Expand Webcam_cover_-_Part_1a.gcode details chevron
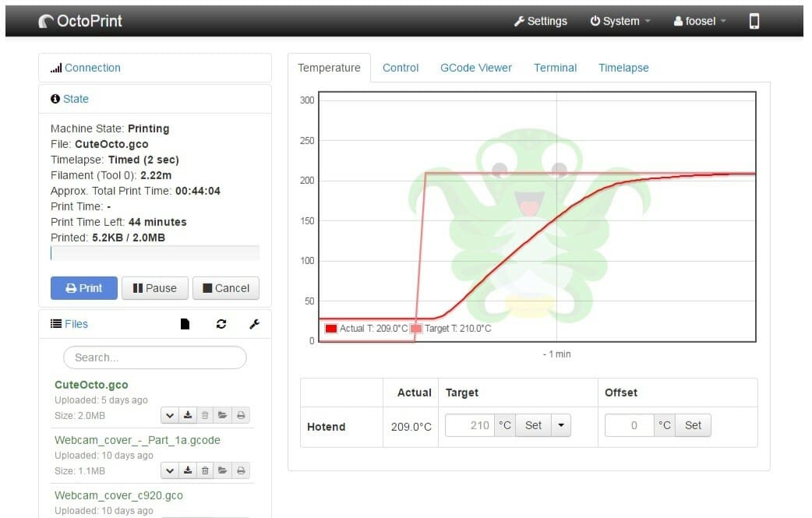Image resolution: width=812 pixels, height=518 pixels. [x=170, y=470]
